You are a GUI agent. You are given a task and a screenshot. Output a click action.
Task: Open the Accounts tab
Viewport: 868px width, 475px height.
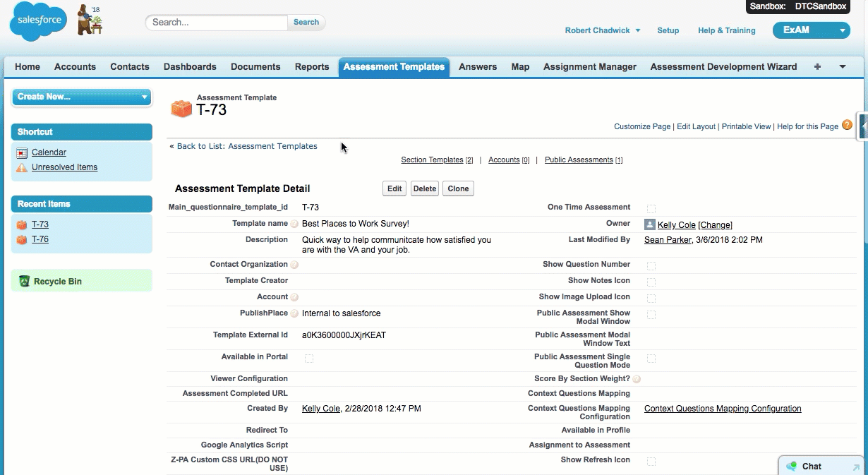(x=75, y=66)
